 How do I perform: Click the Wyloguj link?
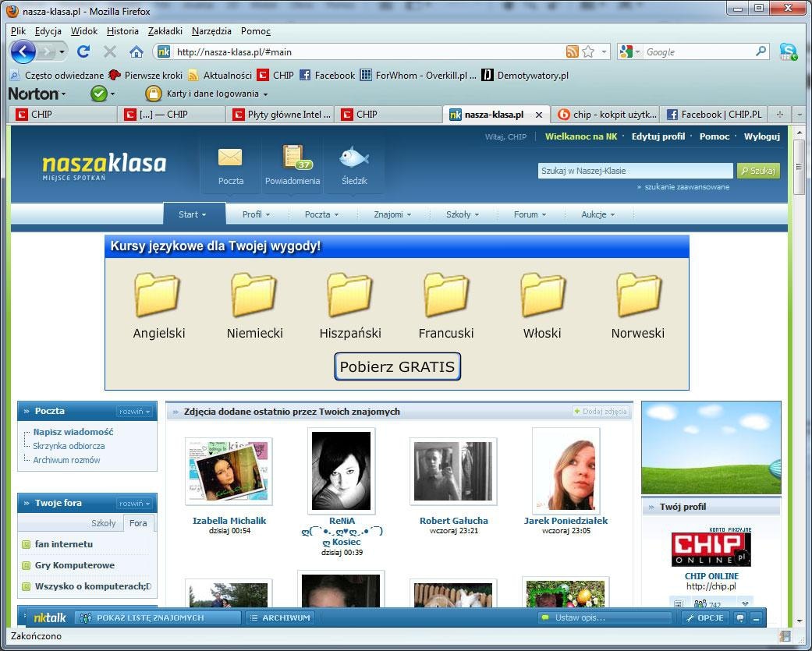762,136
